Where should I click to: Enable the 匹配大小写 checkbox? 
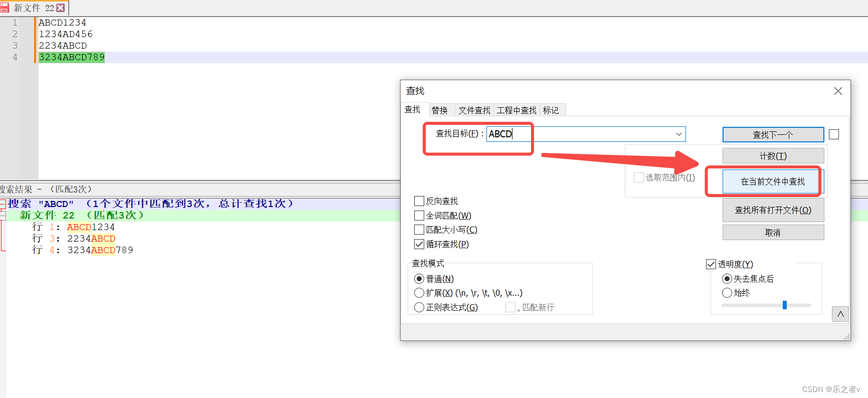419,230
